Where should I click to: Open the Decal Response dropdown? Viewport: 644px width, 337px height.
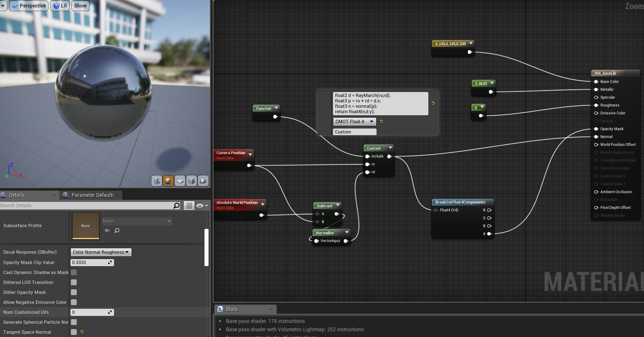101,252
